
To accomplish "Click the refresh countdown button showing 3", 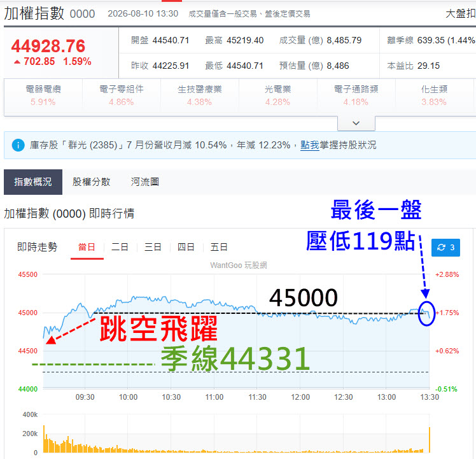I will 445,248.
